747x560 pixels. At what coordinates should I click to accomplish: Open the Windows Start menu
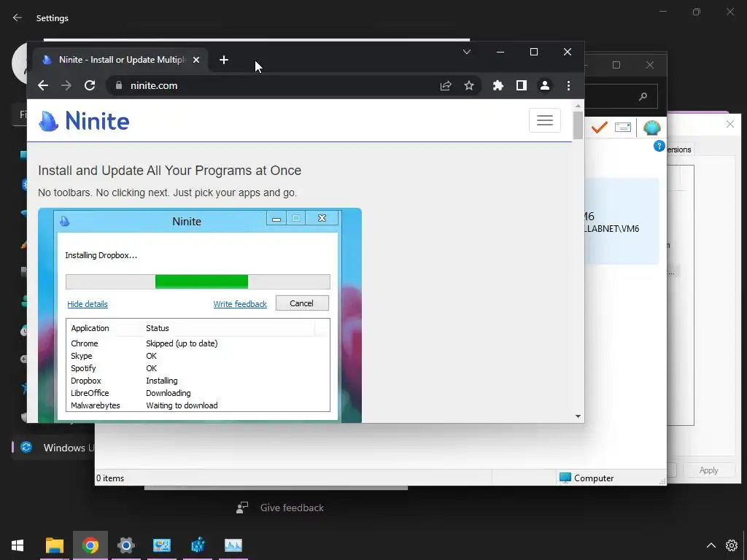18,545
